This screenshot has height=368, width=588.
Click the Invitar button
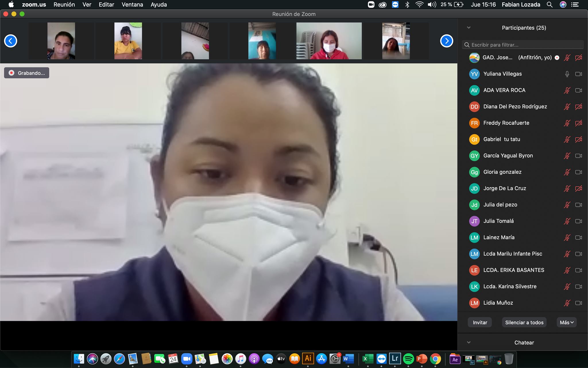[x=480, y=323]
